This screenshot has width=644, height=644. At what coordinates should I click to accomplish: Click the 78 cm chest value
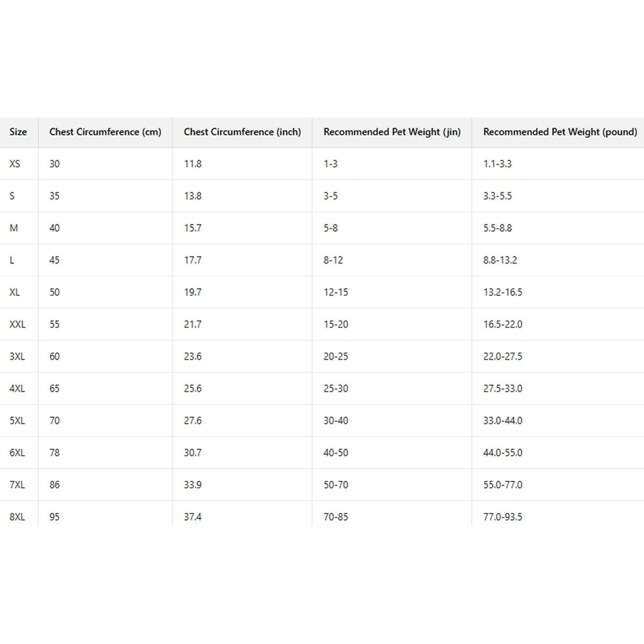[55, 453]
